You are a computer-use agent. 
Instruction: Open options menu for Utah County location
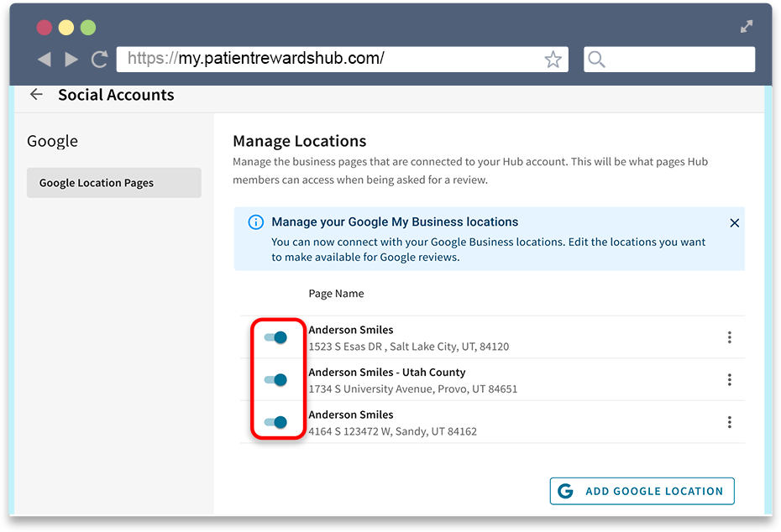(x=729, y=380)
